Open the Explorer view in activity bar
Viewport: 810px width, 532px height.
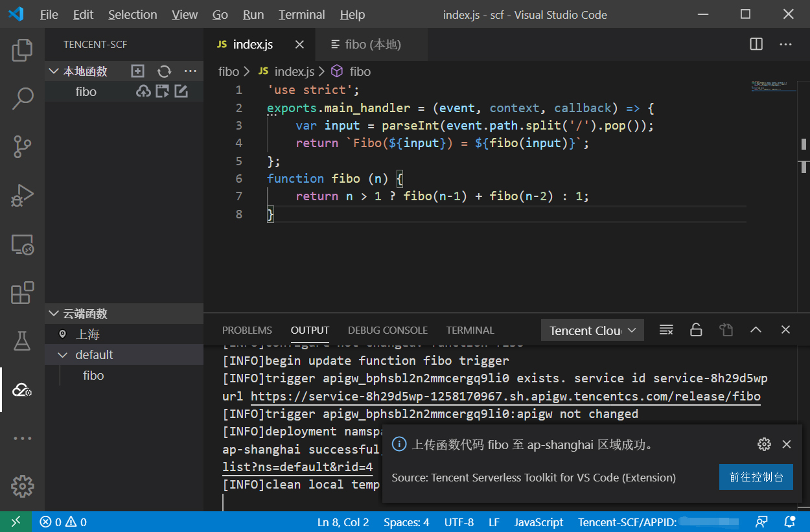(22, 50)
